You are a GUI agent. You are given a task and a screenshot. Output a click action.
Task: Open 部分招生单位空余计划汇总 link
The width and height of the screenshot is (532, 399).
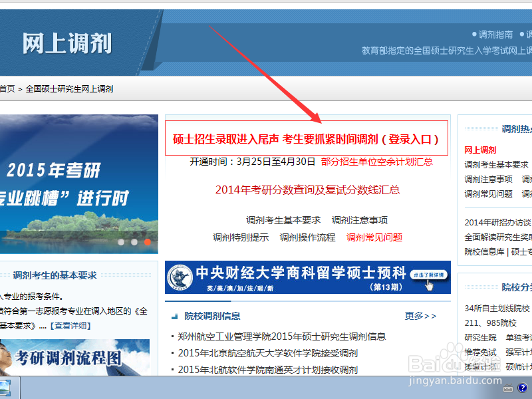[376, 162]
